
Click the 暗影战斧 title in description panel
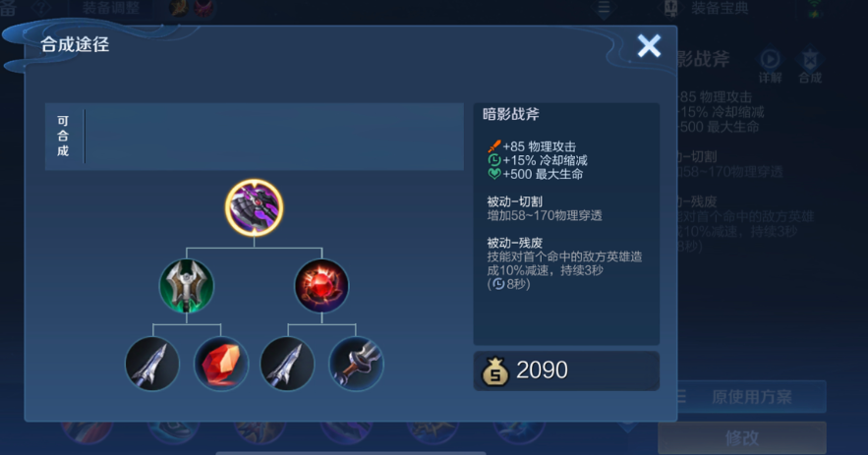click(511, 114)
